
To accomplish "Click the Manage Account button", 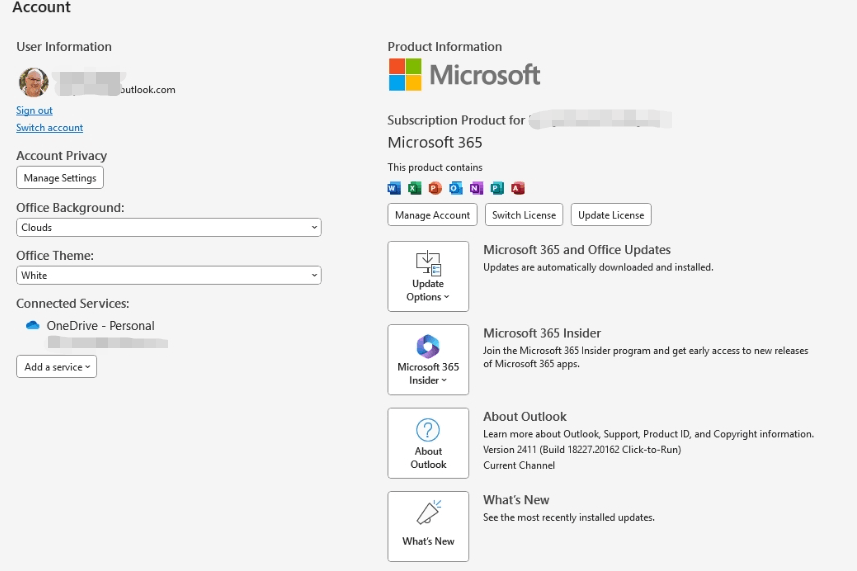I will coord(432,215).
